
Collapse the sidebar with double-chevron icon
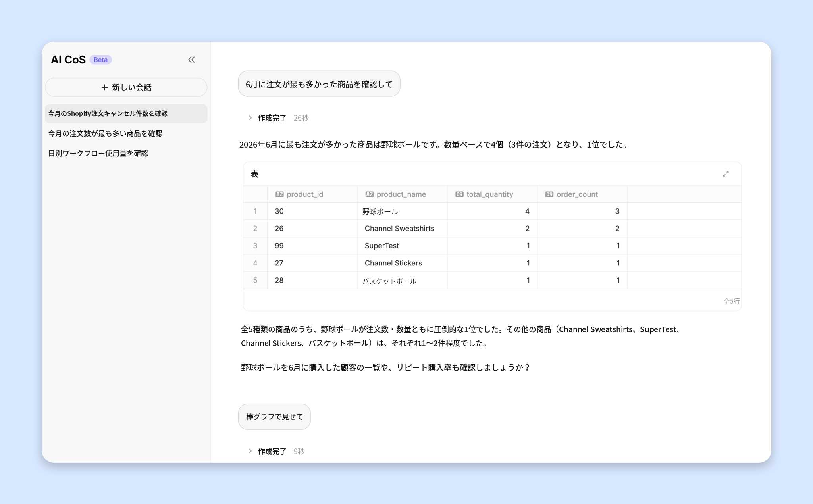[x=191, y=60]
